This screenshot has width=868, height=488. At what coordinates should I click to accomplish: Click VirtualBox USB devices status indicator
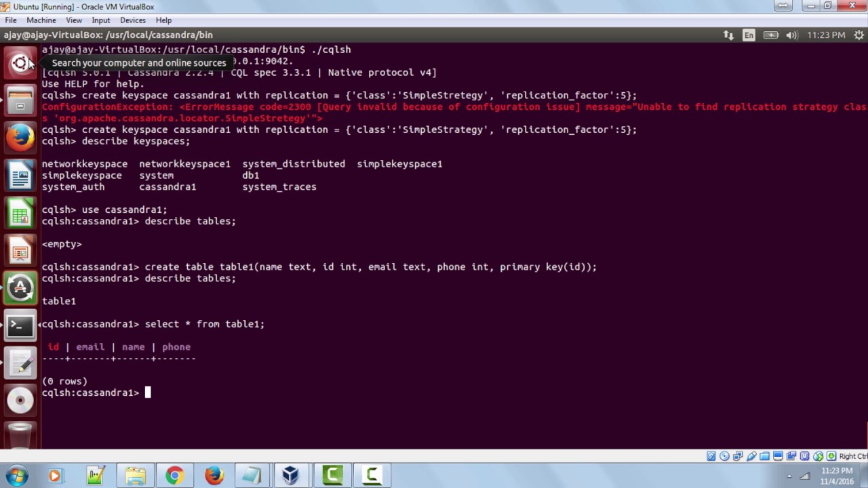pos(751,456)
